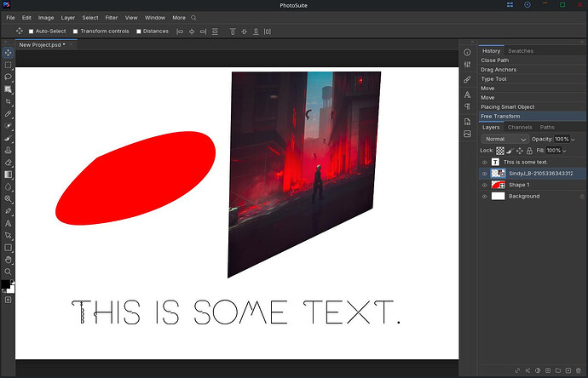Select the Move tool in the toolbox
Viewport: 588px width, 378px height.
(8, 53)
